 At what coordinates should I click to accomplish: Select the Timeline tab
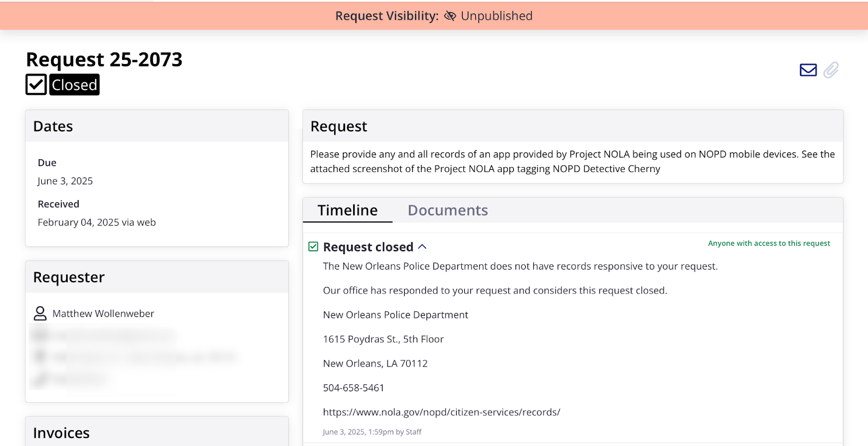click(347, 211)
